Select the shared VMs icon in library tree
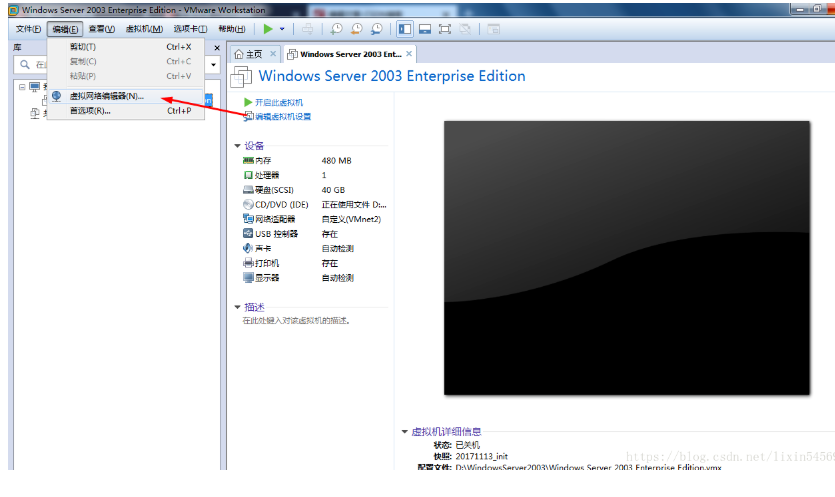 pyautogui.click(x=35, y=113)
